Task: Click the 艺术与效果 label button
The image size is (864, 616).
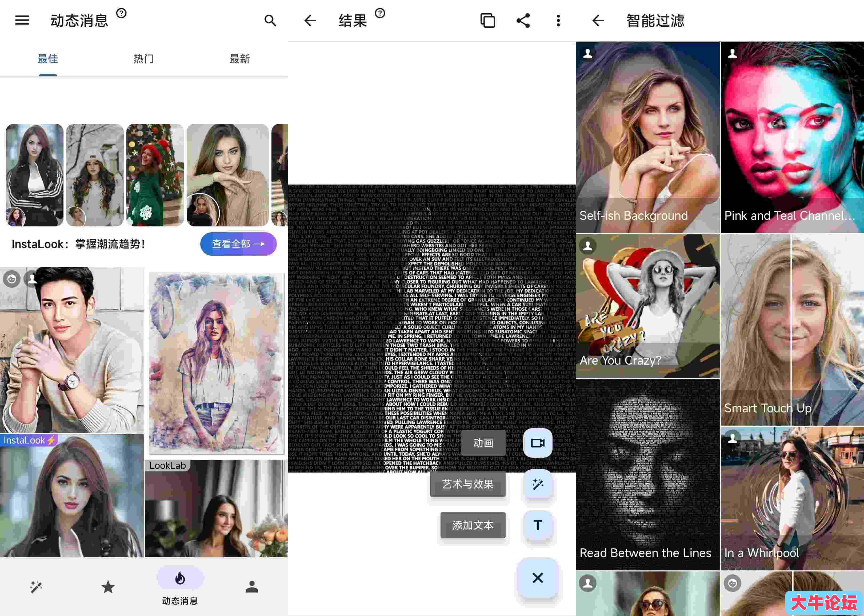Action: point(468,484)
